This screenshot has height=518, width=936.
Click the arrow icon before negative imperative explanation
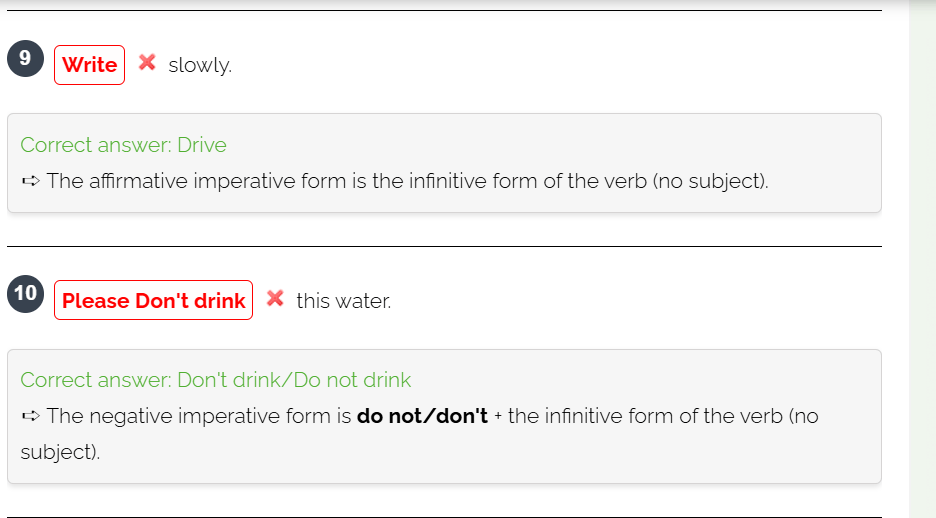(x=30, y=416)
